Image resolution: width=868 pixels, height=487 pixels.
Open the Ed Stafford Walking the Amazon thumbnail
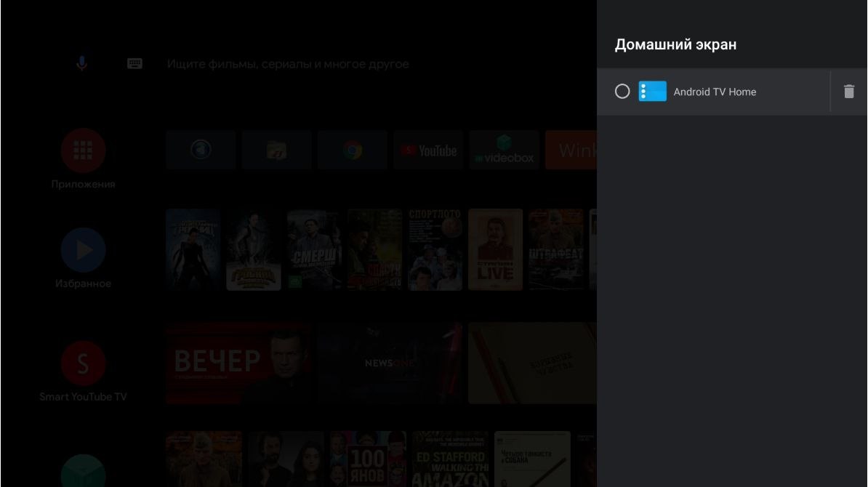[x=450, y=459]
